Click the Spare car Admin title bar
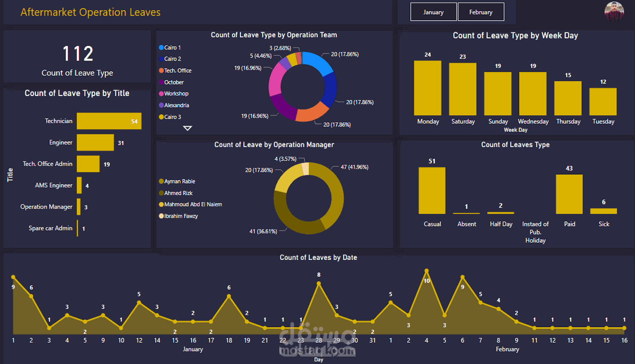Screen dimensions: 635x364 pyautogui.click(x=77, y=229)
